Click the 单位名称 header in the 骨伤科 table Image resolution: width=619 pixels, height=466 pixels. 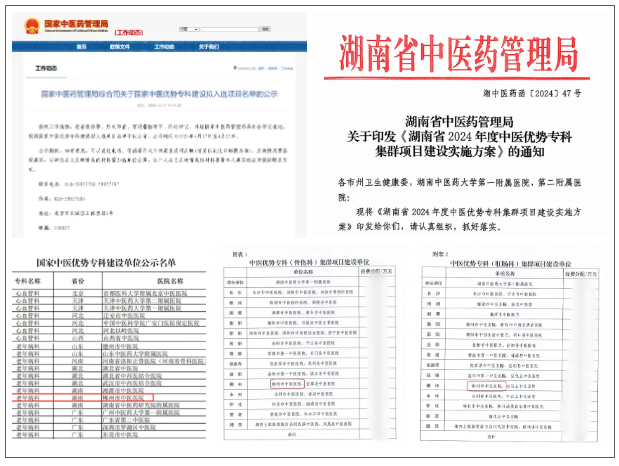(x=303, y=272)
